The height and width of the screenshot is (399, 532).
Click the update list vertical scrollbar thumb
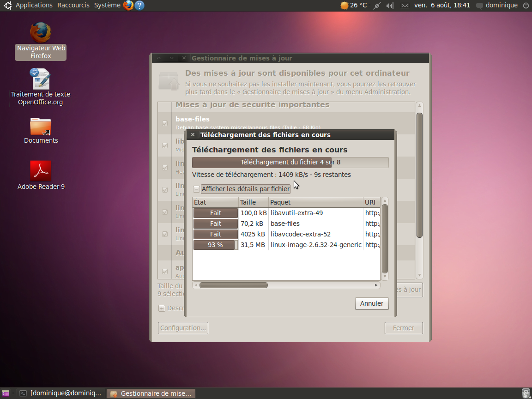pos(419,175)
